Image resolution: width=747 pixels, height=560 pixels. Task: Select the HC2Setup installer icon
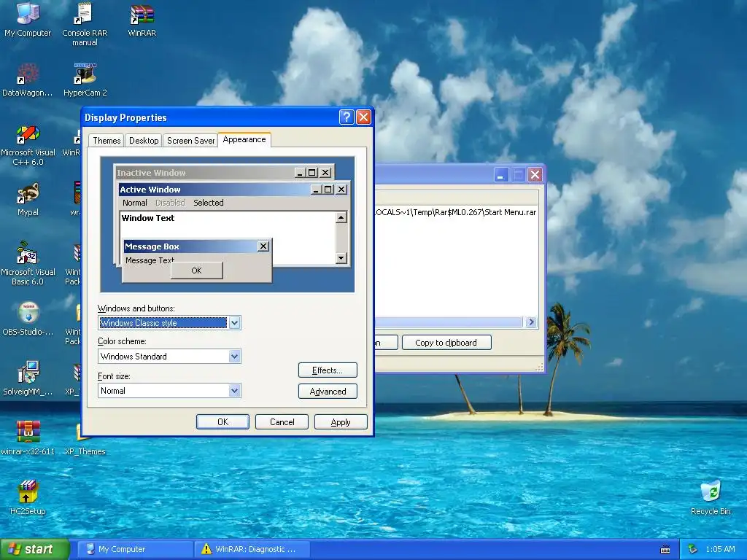[x=28, y=498]
